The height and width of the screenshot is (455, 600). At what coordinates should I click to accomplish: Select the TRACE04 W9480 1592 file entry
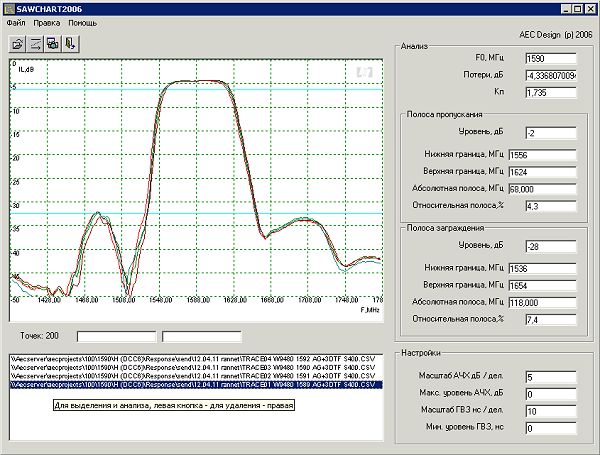190,358
